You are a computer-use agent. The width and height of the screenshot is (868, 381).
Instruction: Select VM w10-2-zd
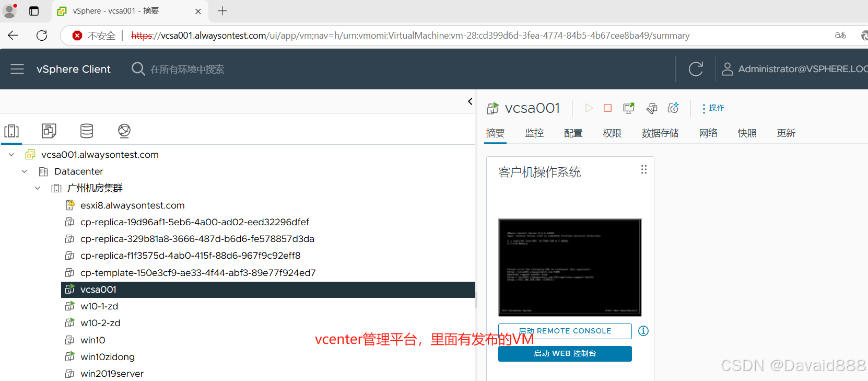pyautogui.click(x=100, y=323)
